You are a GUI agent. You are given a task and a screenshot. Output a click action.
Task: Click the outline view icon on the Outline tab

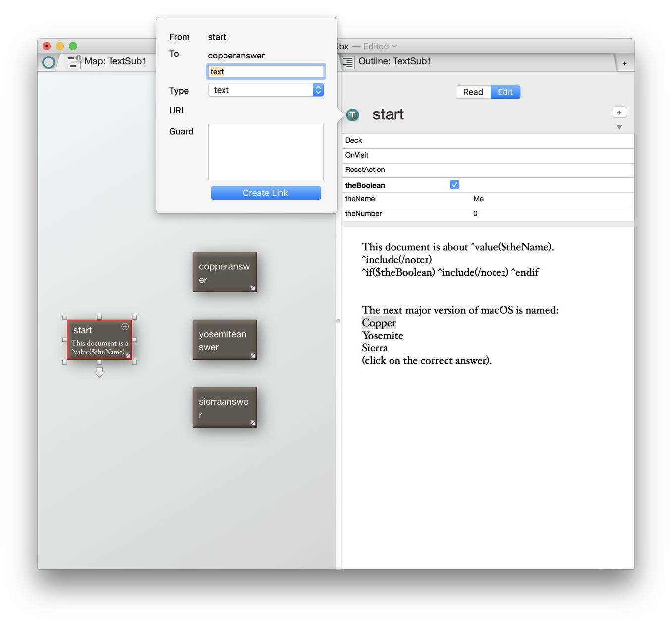pyautogui.click(x=348, y=61)
